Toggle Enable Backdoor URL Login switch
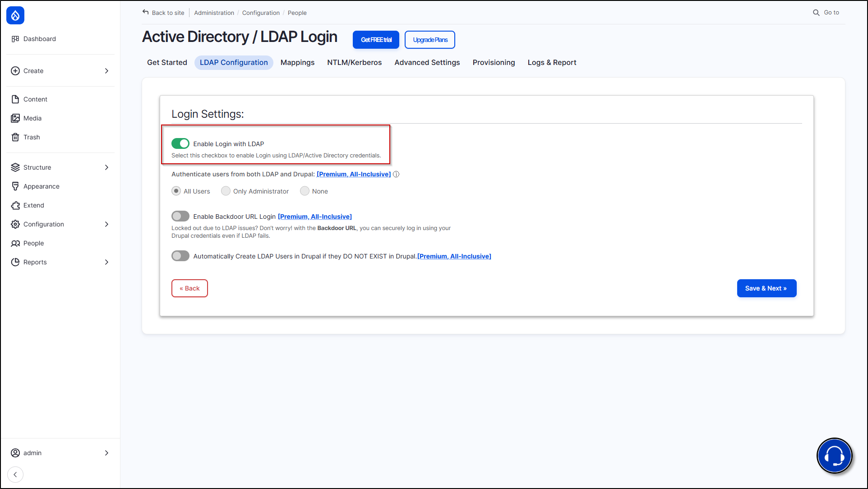The width and height of the screenshot is (868, 489). pyautogui.click(x=180, y=216)
